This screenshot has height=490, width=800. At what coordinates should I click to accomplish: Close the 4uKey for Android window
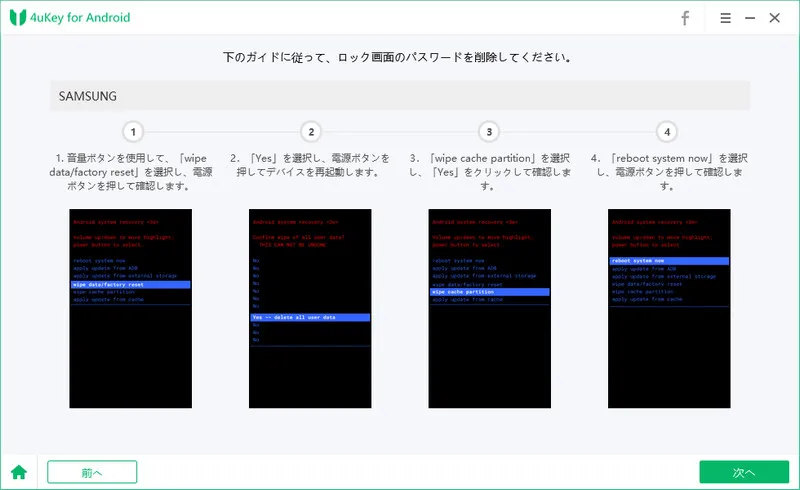point(774,18)
